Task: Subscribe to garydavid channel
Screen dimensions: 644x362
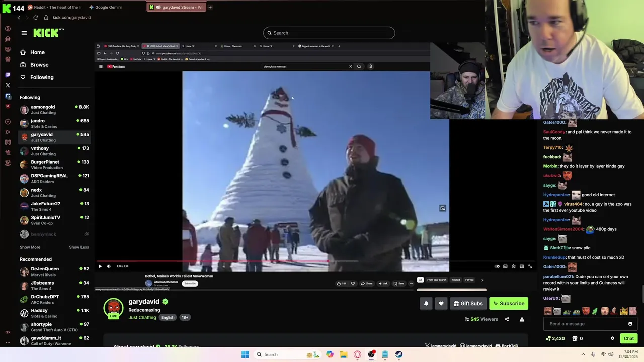Action: point(509,303)
